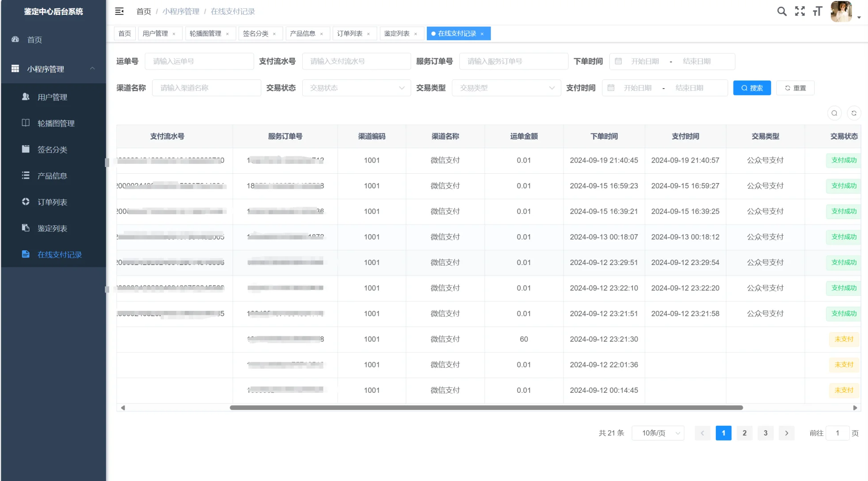Select the 签名分类 sidebar icon
Image resolution: width=868 pixels, height=481 pixels.
point(26,149)
